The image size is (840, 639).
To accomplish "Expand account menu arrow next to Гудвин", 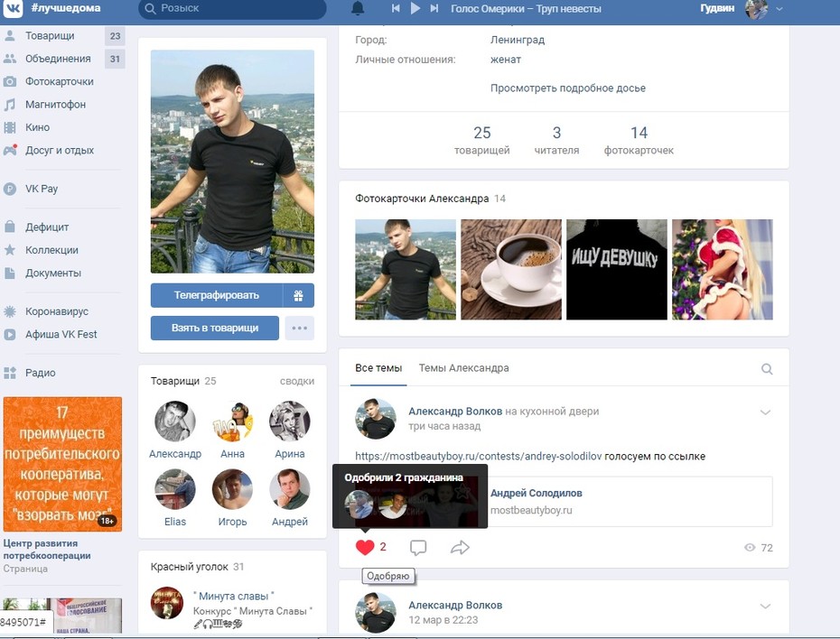I will [x=779, y=8].
